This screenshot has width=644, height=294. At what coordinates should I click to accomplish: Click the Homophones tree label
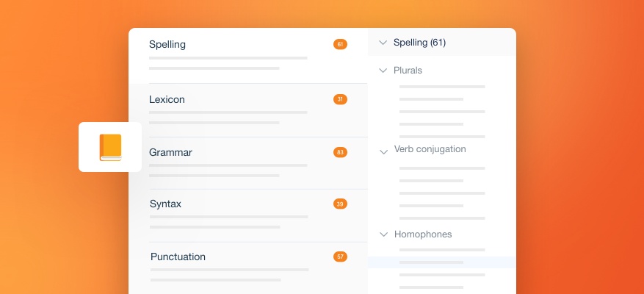tap(422, 234)
